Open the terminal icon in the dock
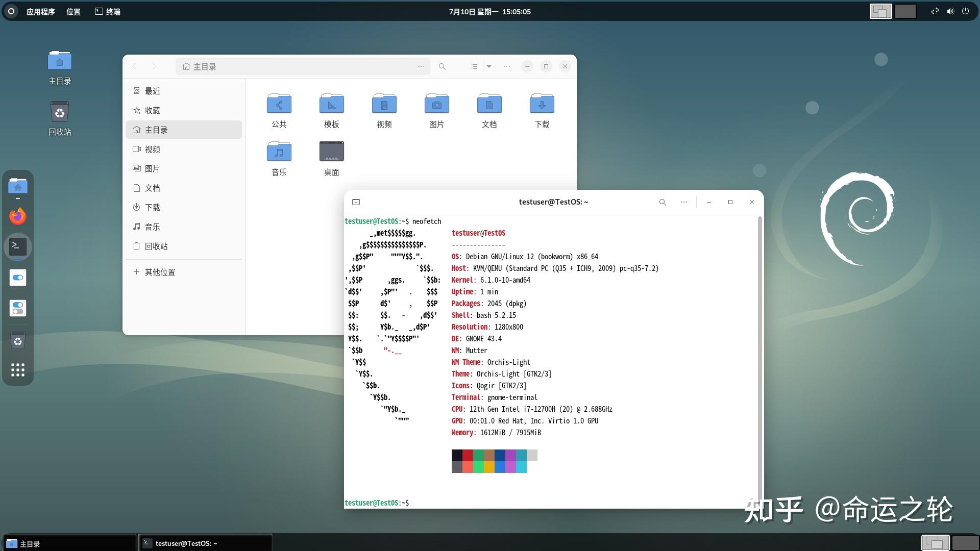This screenshot has width=980, height=551. (18, 246)
